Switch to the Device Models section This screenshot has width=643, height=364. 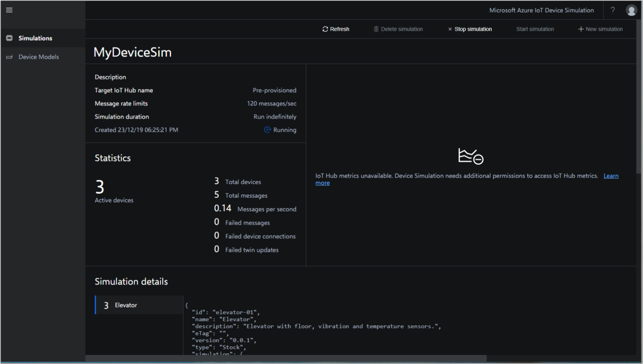point(38,57)
